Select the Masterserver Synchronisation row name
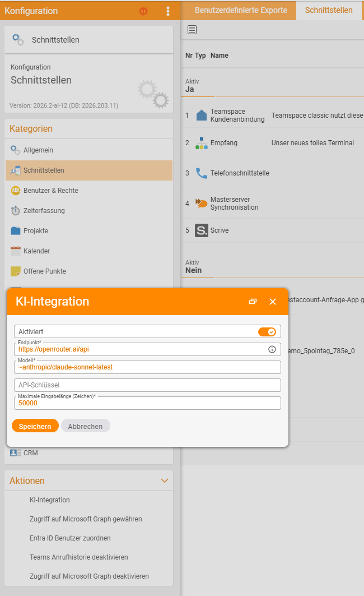364x596 pixels. pos(235,204)
